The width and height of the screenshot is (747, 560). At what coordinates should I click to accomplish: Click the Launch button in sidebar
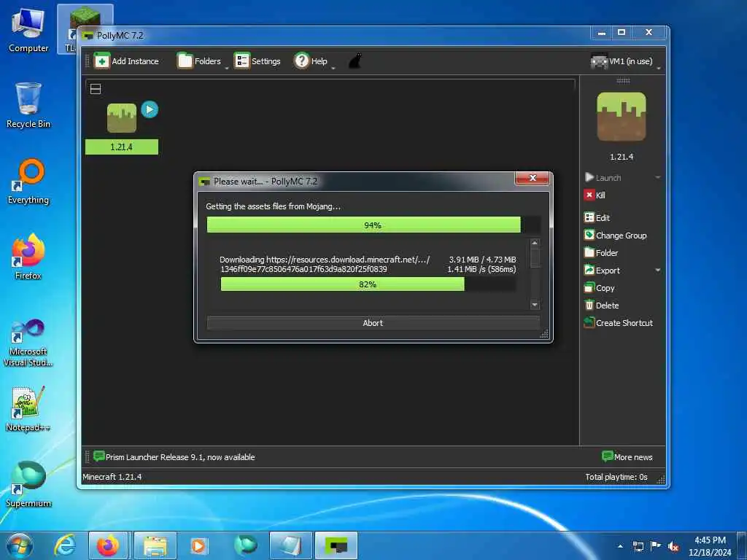[603, 178]
